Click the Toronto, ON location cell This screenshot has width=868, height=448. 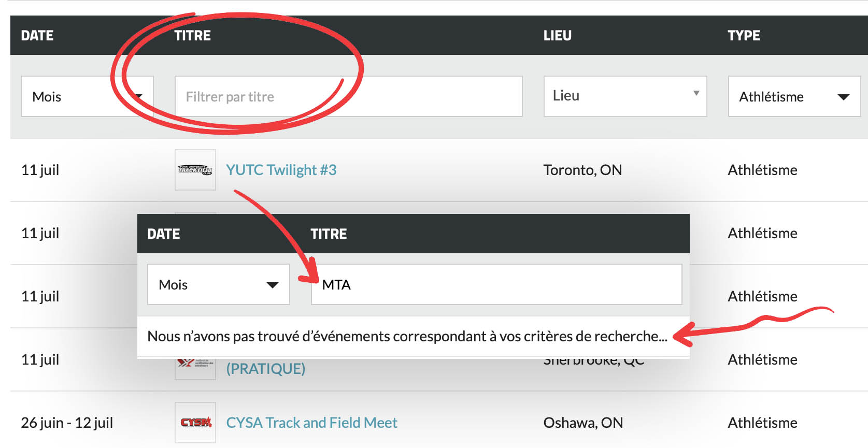582,170
